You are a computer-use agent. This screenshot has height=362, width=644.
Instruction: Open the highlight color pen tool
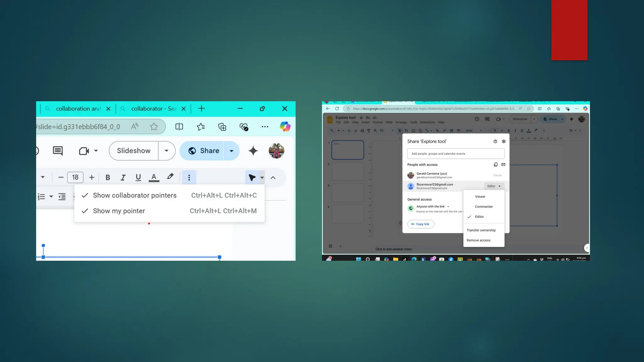(170, 177)
